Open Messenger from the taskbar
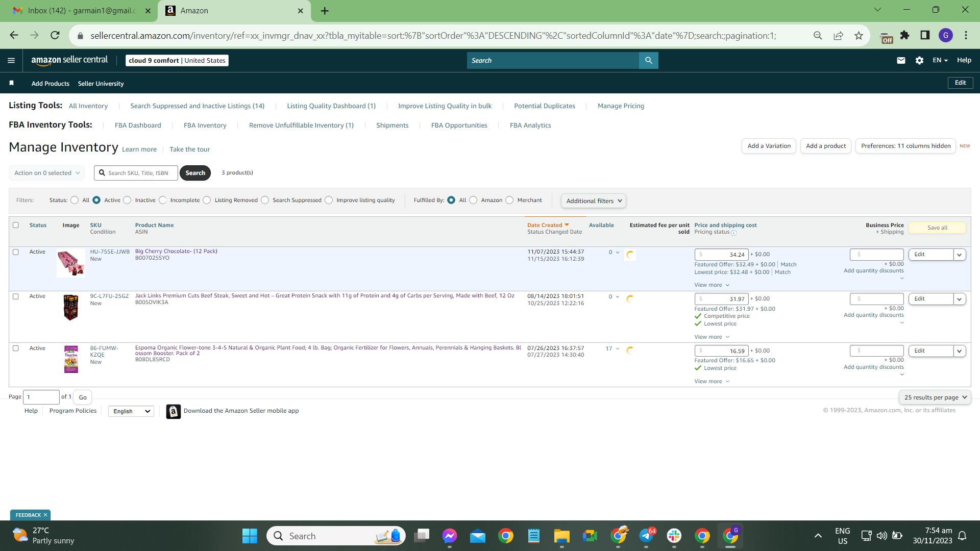This screenshot has width=980, height=551. pyautogui.click(x=450, y=536)
